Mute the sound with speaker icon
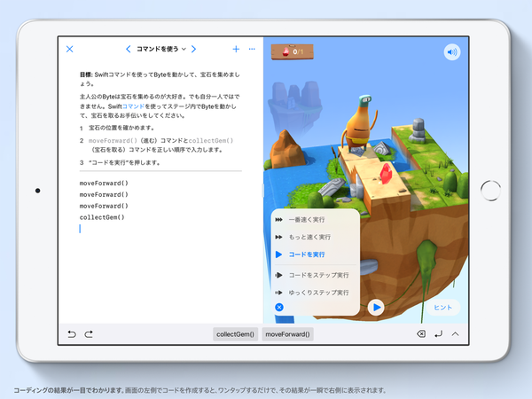Viewport: 532px width, 399px height. [452, 52]
